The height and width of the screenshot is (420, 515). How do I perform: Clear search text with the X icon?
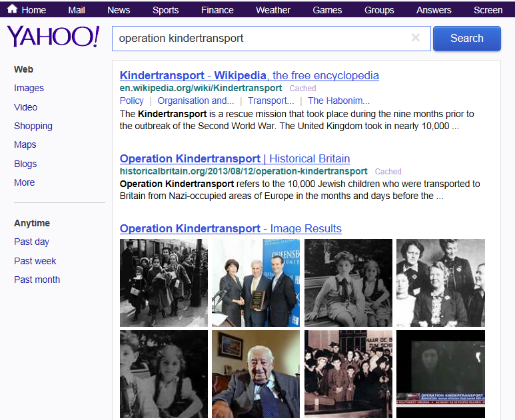[x=416, y=38]
